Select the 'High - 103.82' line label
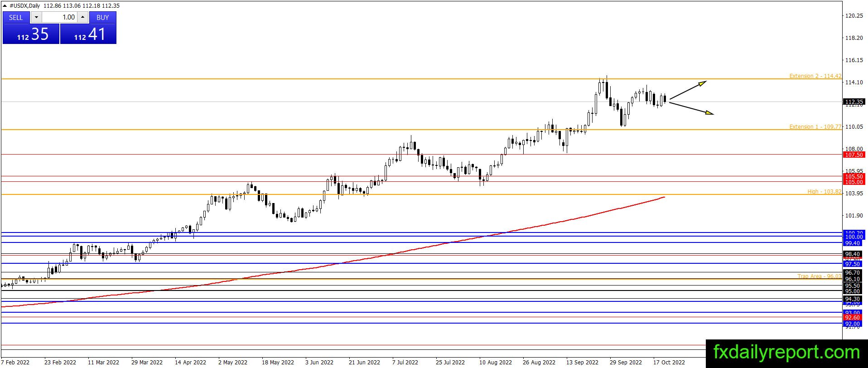 (824, 191)
